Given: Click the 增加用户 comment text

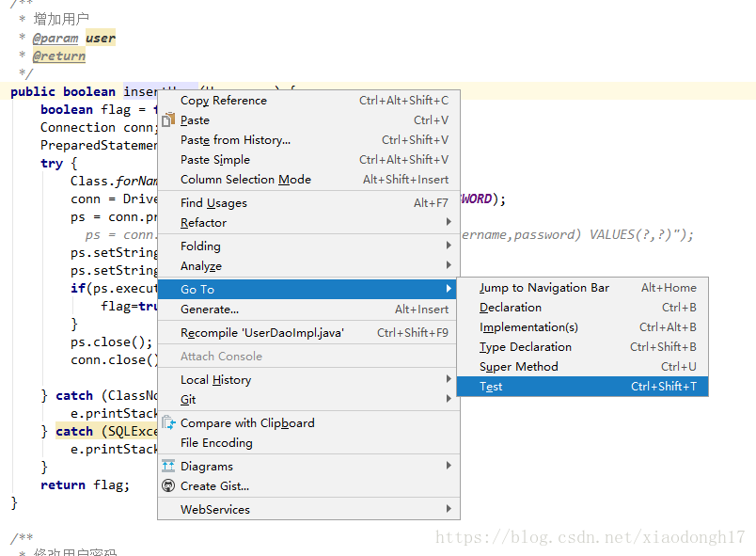Looking at the screenshot, I should [x=61, y=19].
